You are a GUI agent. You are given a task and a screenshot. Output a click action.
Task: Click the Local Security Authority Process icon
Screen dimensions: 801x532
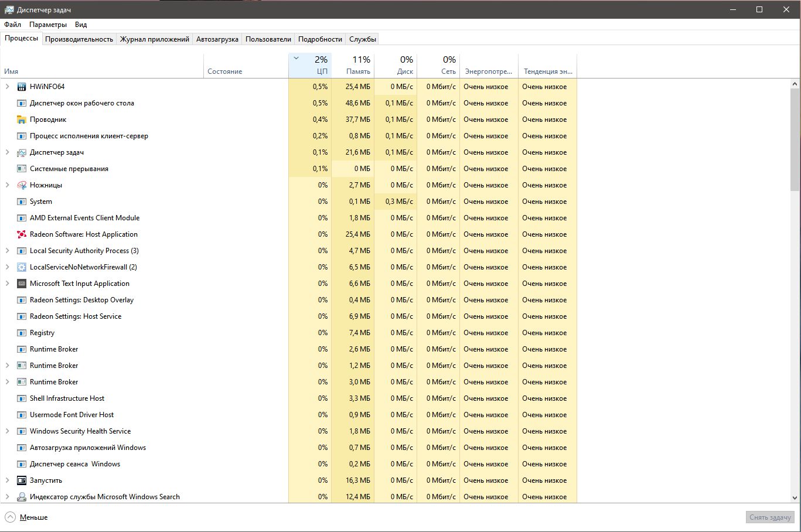pos(22,251)
